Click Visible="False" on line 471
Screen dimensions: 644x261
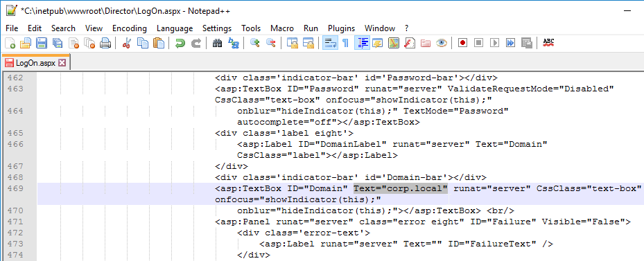pyautogui.click(x=583, y=222)
